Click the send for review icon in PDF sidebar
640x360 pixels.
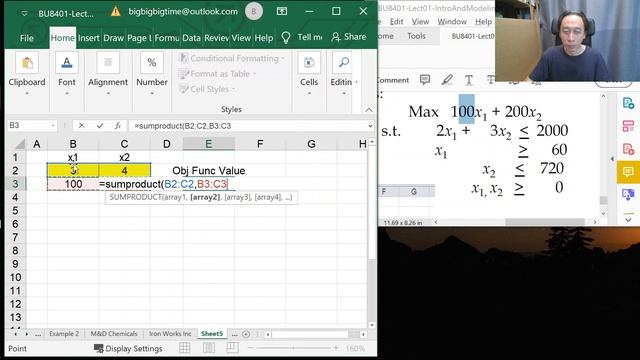[x=628, y=194]
